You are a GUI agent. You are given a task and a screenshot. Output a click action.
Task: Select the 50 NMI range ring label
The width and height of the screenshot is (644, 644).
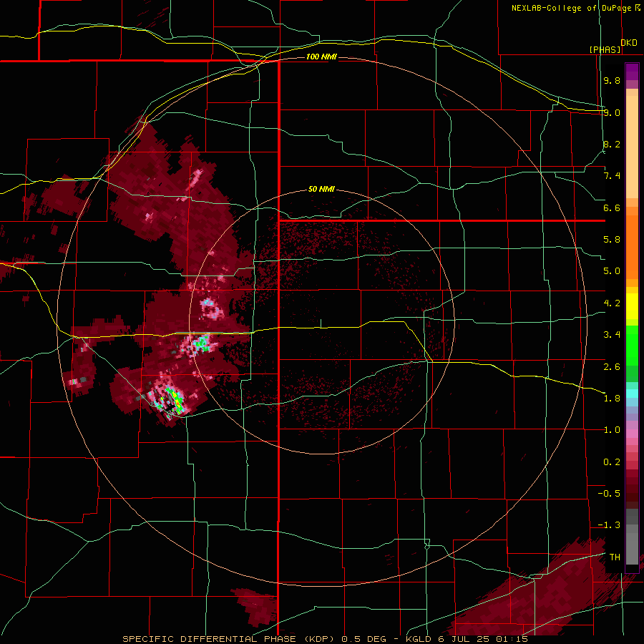(x=321, y=189)
